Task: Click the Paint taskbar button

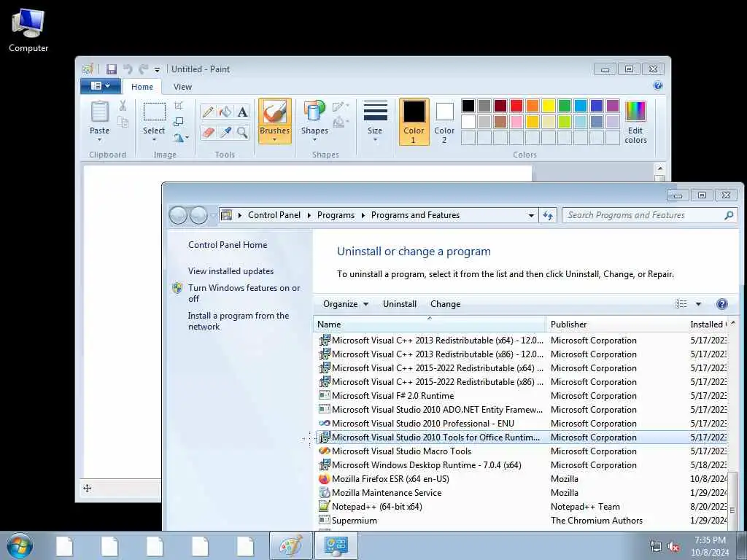Action: (x=290, y=545)
